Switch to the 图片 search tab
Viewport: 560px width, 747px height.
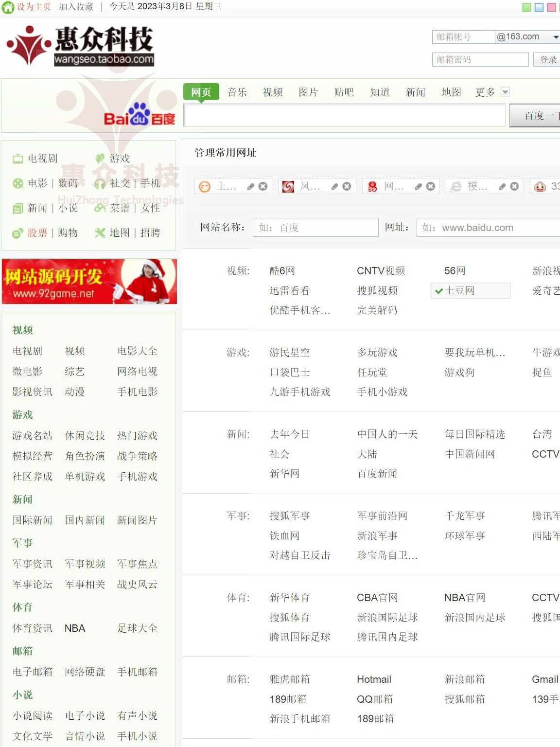pyautogui.click(x=308, y=92)
